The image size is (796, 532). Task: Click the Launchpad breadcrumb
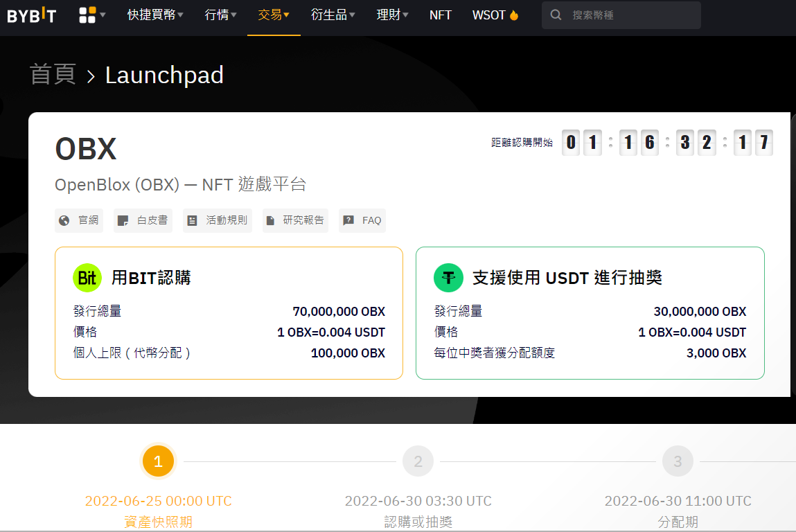coord(164,75)
